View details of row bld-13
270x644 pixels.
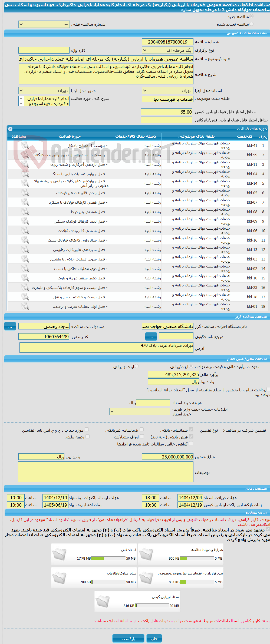pyautogui.click(x=25, y=250)
